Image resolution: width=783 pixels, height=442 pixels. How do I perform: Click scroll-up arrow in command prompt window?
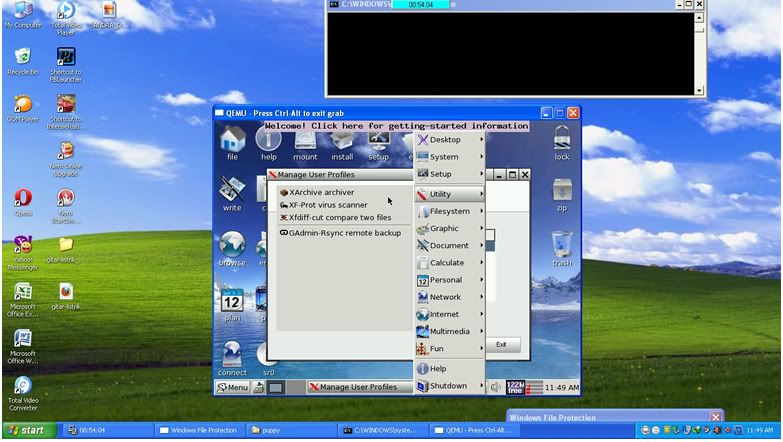(699, 18)
